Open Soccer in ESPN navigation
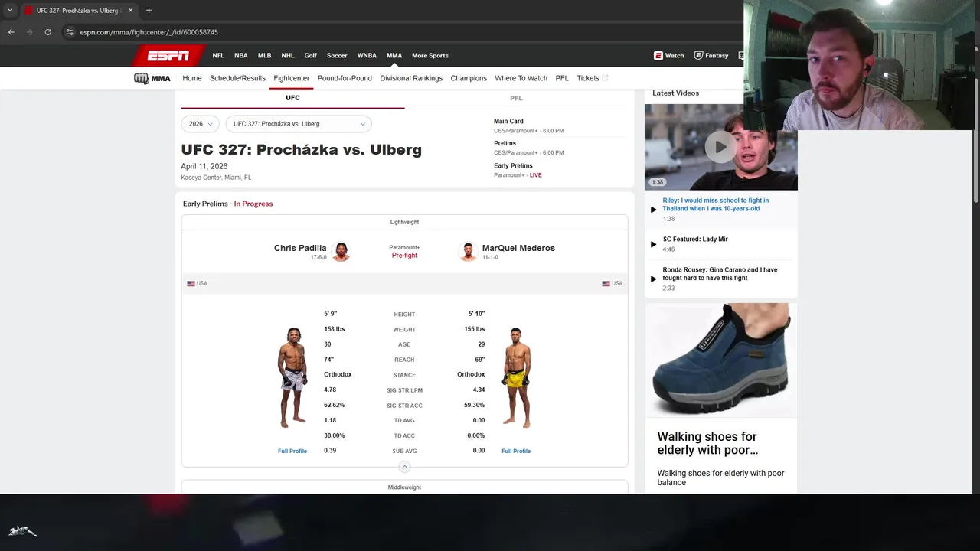Viewport: 980px width, 551px height. (337, 55)
